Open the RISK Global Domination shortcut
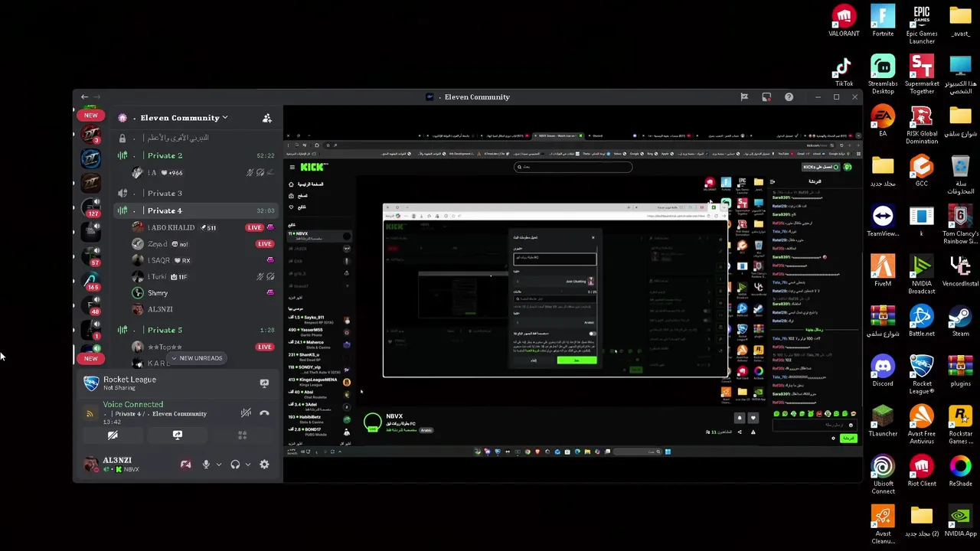The height and width of the screenshot is (551, 980). [x=922, y=126]
